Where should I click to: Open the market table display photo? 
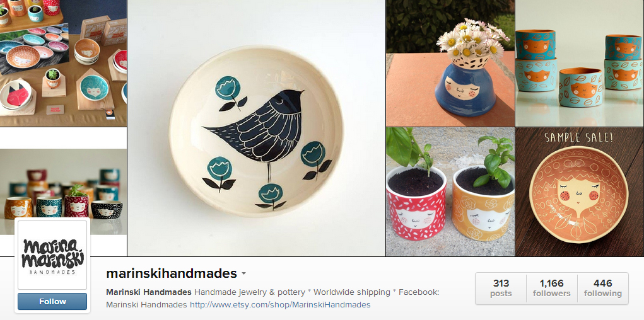point(63,63)
